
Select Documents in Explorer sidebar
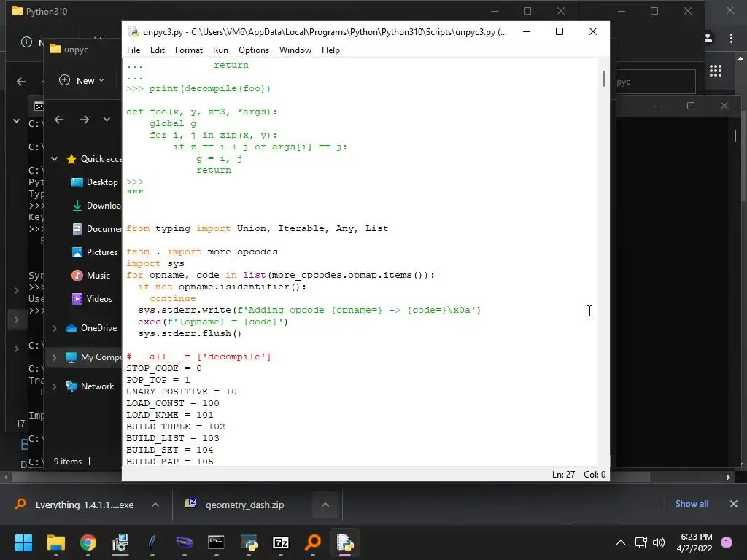[98, 228]
